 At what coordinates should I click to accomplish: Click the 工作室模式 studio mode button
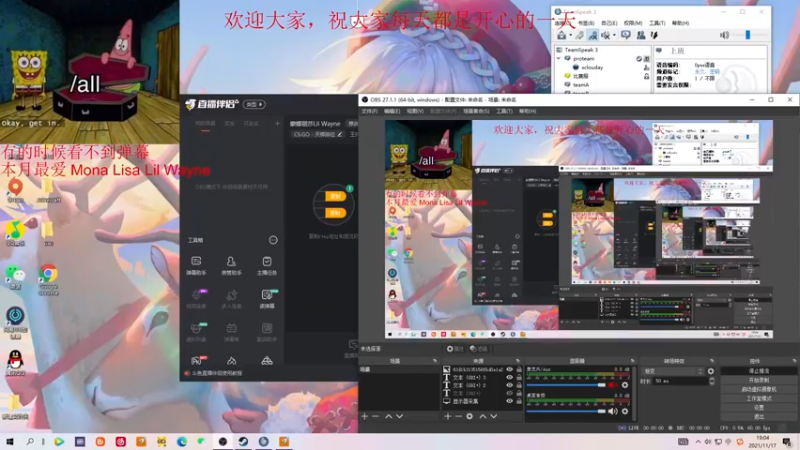[x=758, y=398]
